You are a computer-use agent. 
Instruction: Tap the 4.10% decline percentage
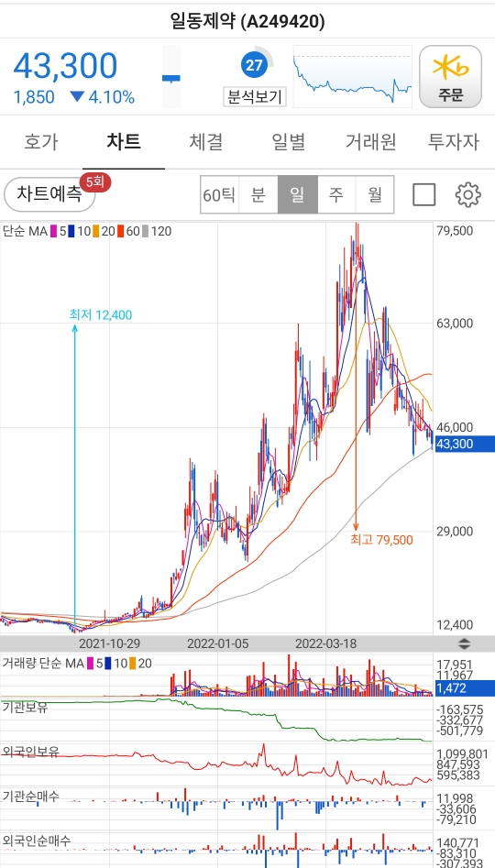click(111, 97)
